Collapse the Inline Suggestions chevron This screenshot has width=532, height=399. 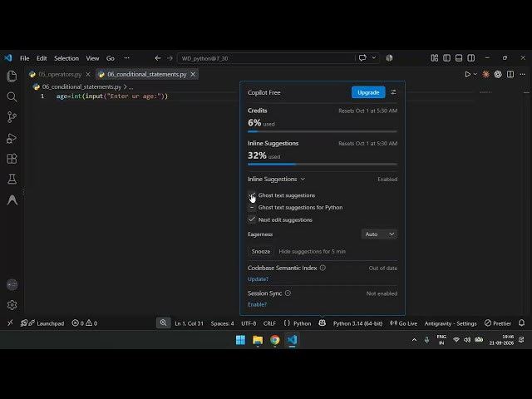point(303,180)
